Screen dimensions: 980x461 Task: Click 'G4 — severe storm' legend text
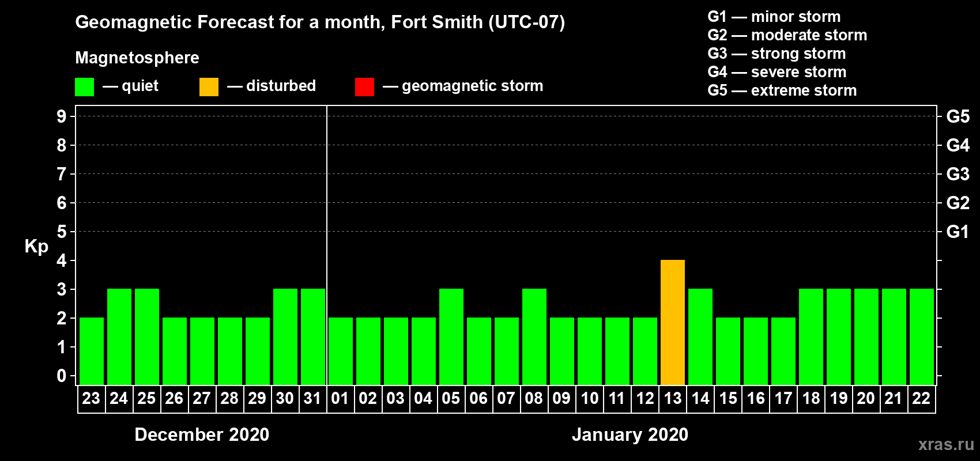click(777, 72)
